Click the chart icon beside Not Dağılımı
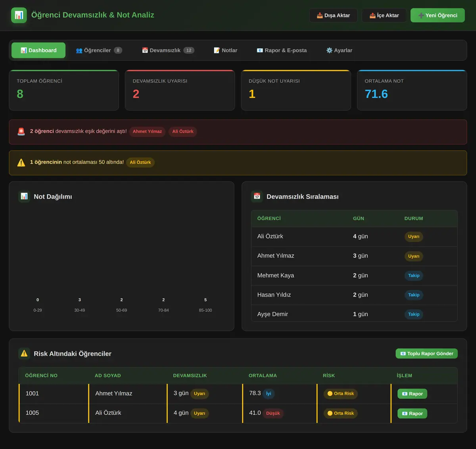The image size is (476, 449). pos(24,197)
